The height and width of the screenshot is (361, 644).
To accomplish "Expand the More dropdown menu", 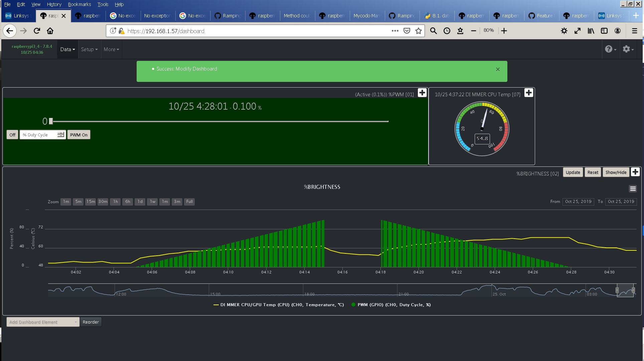I will (111, 49).
